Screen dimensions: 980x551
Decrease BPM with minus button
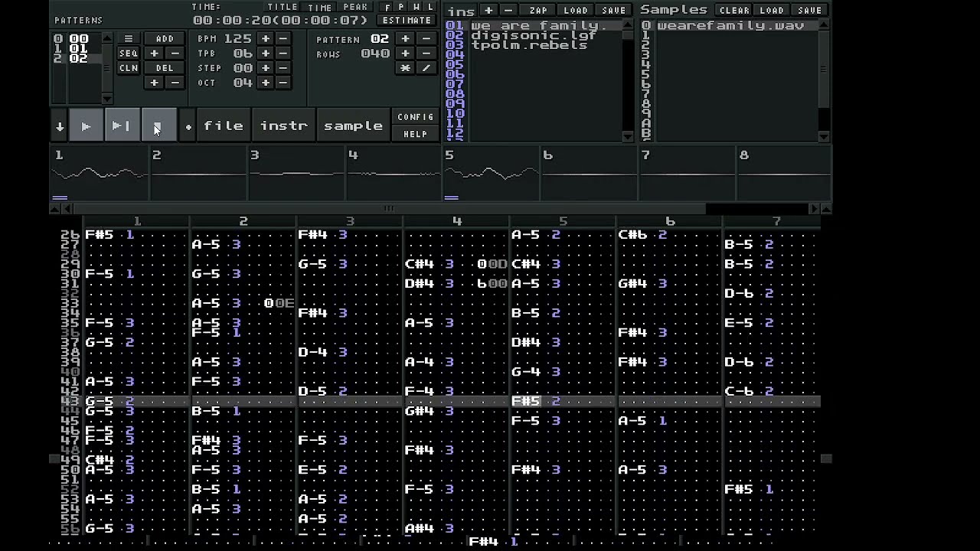coord(283,39)
